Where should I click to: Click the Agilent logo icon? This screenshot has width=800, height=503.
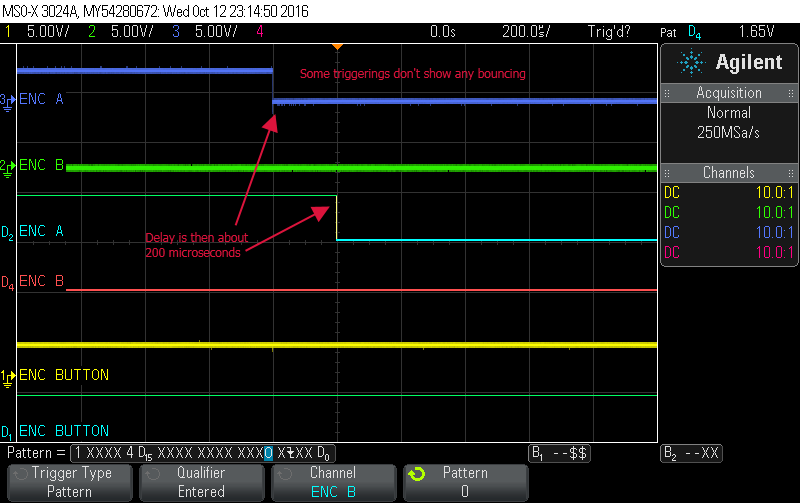tap(690, 63)
